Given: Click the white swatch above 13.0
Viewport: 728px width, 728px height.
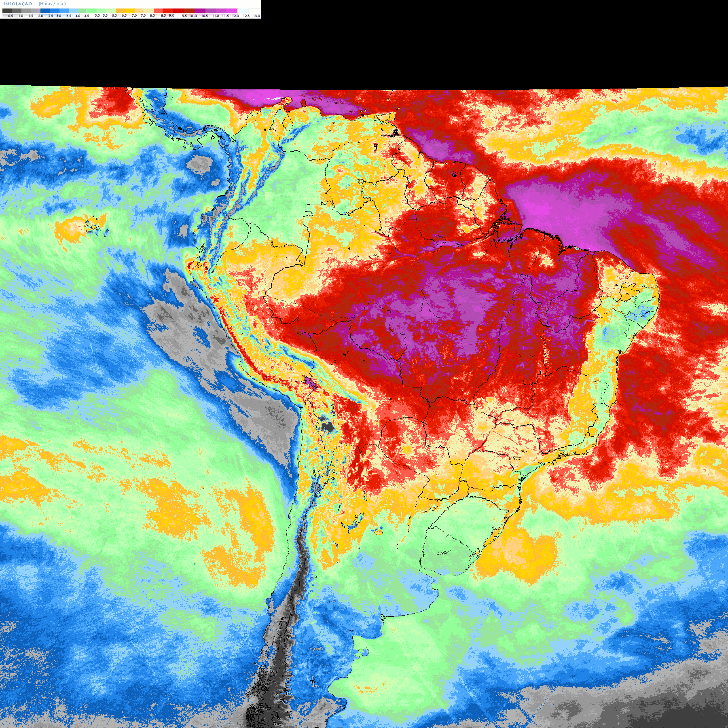Looking at the screenshot, I should [254, 11].
